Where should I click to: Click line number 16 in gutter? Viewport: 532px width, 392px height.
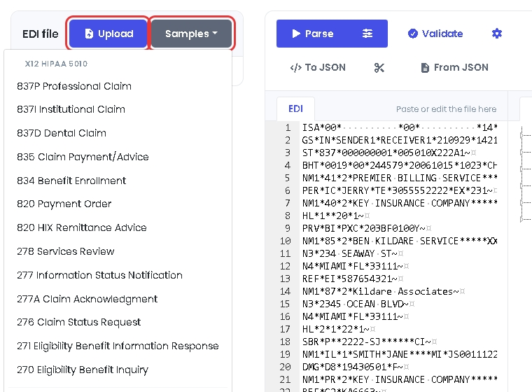(x=285, y=316)
